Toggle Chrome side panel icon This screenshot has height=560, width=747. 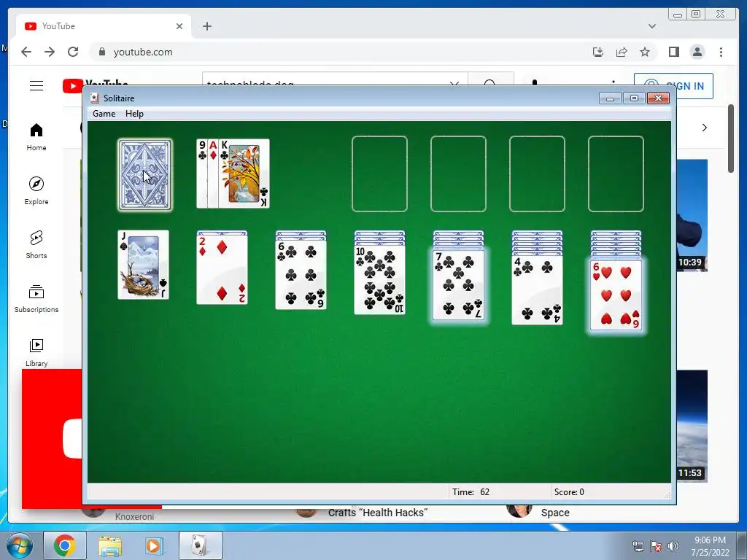pos(673,52)
